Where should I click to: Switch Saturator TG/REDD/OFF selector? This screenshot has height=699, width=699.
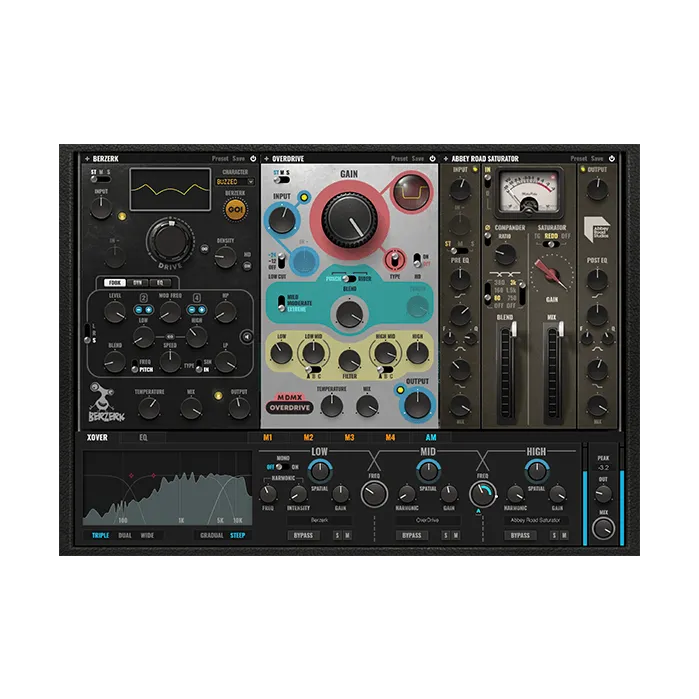point(551,244)
